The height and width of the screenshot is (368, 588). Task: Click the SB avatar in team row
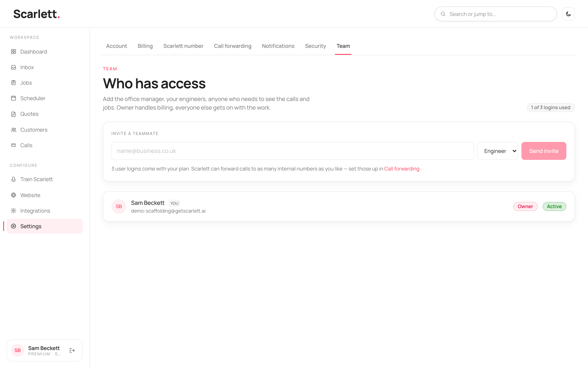(x=119, y=206)
